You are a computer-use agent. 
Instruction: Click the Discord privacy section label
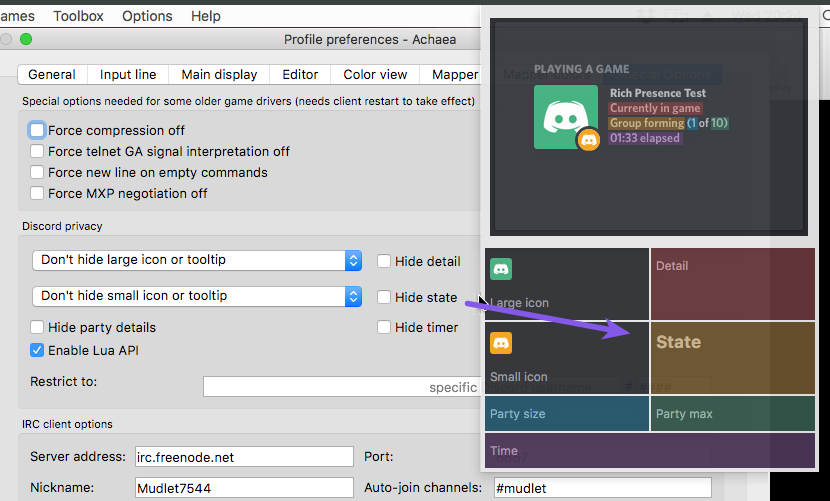click(62, 226)
